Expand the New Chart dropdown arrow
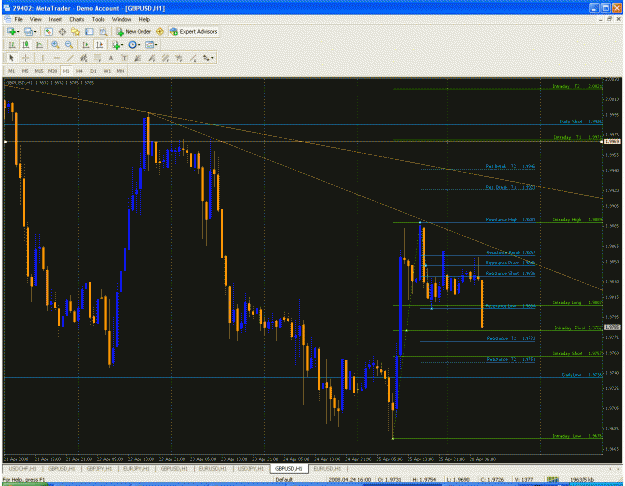Image resolution: width=625 pixels, height=486 pixels. coord(18,31)
